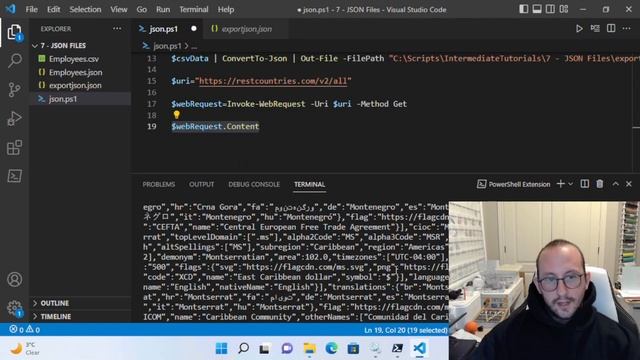Switch to the PROBLEMS panel tab
This screenshot has width=640, height=360.
(159, 184)
